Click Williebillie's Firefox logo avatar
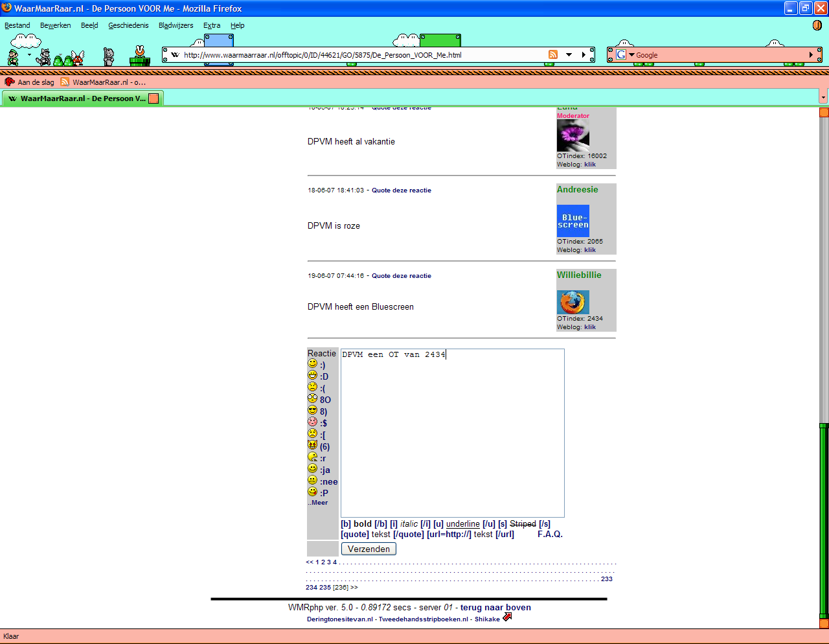 point(573,302)
